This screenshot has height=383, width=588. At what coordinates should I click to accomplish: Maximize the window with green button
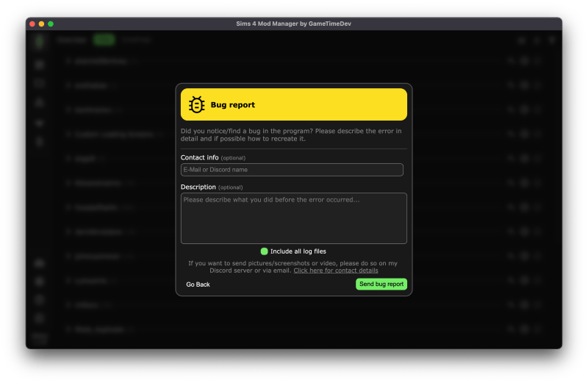[51, 24]
